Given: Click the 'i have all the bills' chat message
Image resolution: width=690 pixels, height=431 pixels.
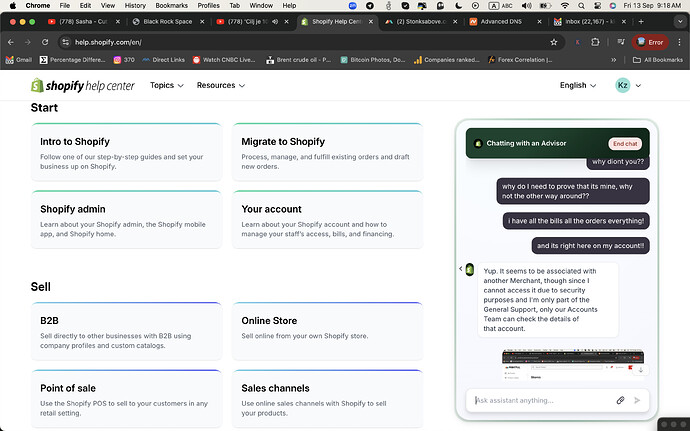Looking at the screenshot, I should pyautogui.click(x=576, y=221).
